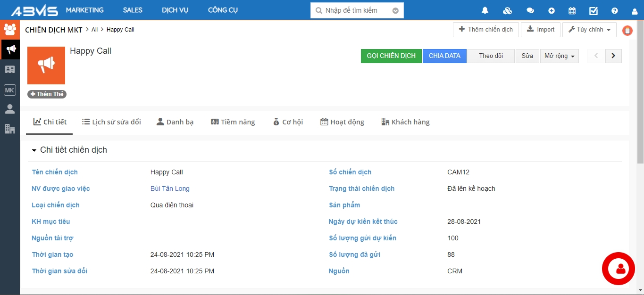Click the buildings icon in left sidebar

coord(10,129)
